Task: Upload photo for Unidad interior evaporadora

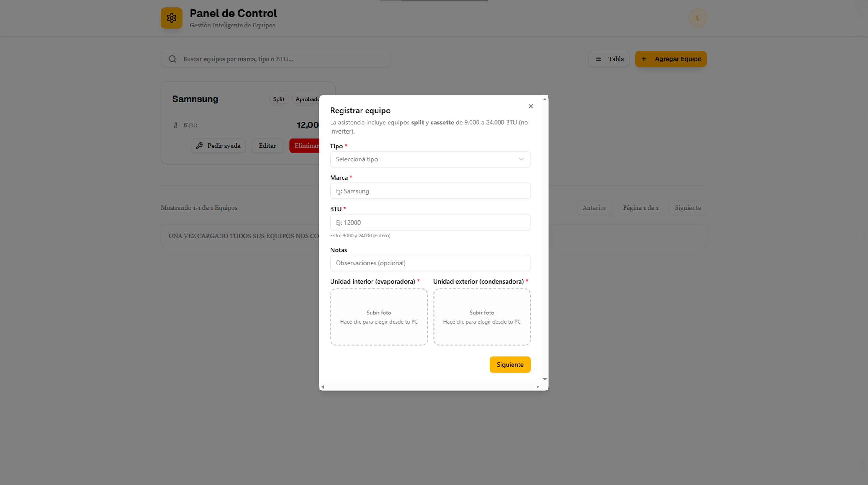Action: click(x=379, y=317)
